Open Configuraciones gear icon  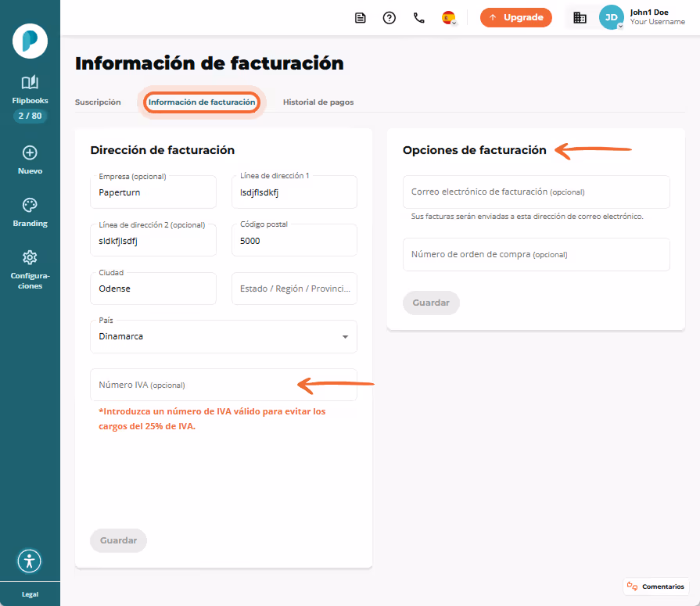(x=30, y=257)
